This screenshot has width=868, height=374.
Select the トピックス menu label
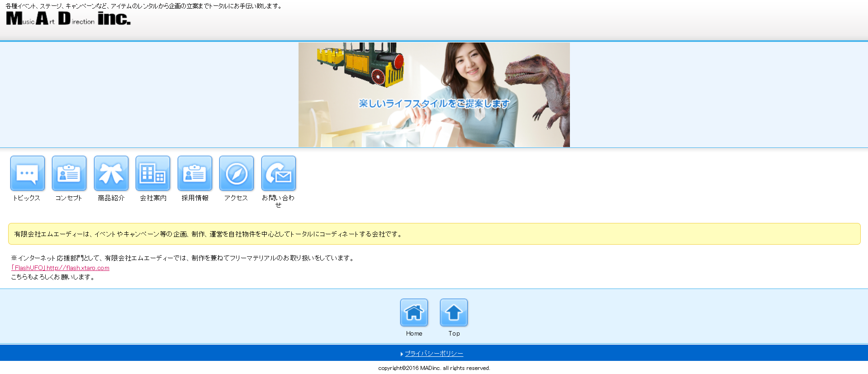27,198
